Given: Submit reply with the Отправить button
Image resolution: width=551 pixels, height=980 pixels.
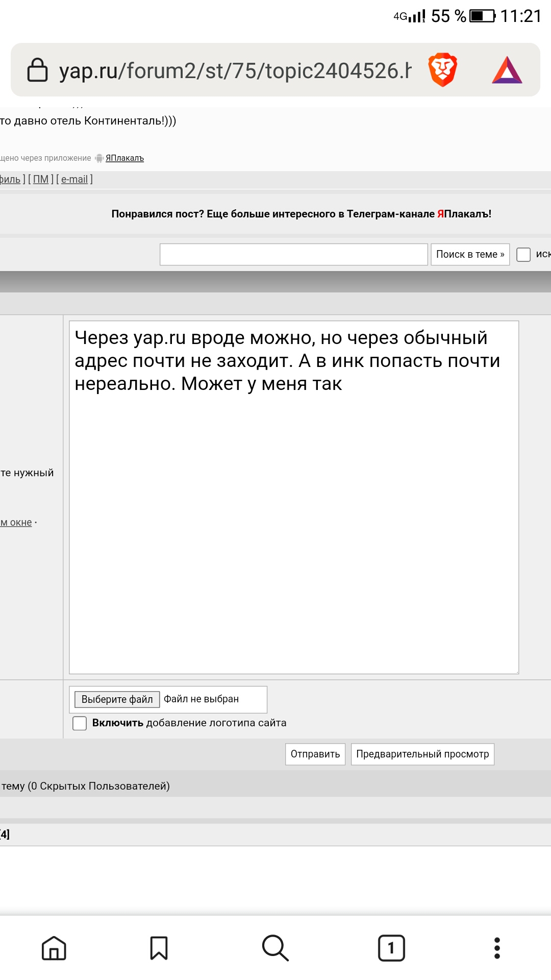Looking at the screenshot, I should (315, 754).
